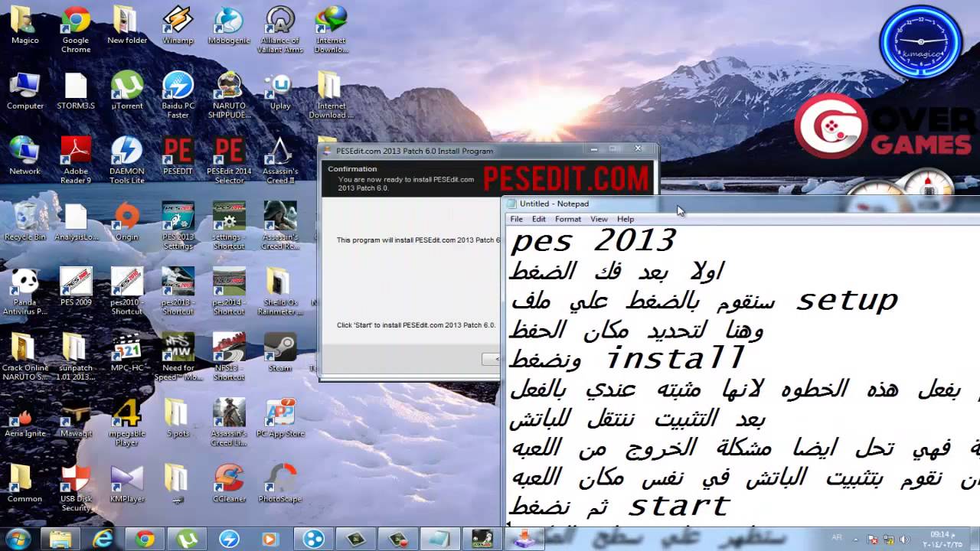Launch the pes2013 - Shortcut icon
Screen dimensions: 980x551
pos(178,291)
